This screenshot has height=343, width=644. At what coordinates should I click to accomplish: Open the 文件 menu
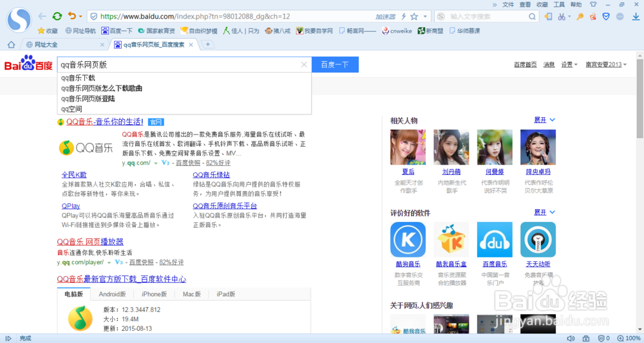[x=508, y=5]
